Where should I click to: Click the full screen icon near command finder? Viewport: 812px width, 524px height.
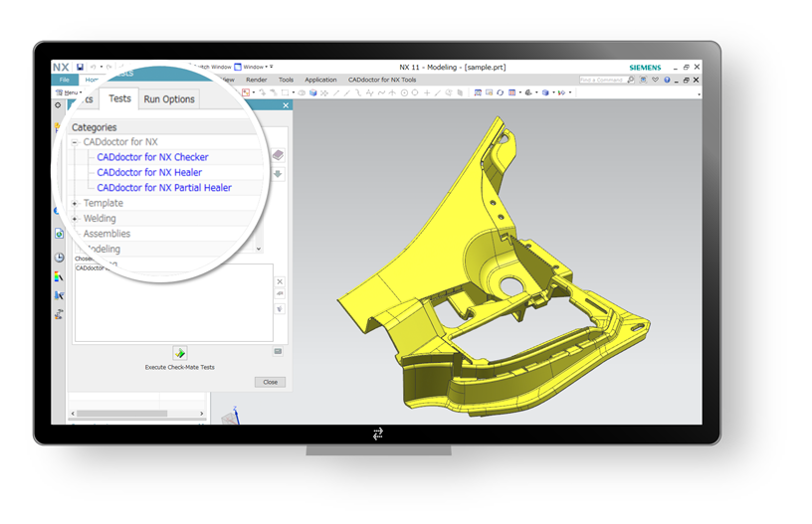pyautogui.click(x=643, y=80)
